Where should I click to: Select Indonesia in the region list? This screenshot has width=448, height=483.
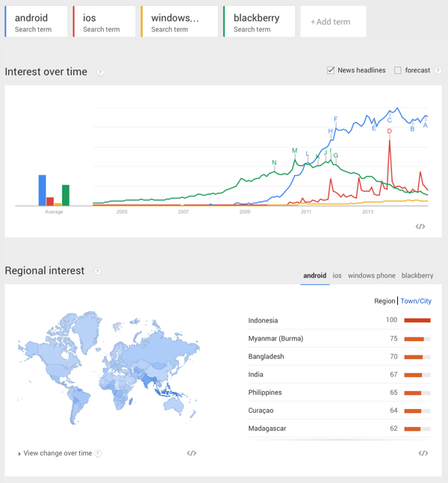point(263,320)
